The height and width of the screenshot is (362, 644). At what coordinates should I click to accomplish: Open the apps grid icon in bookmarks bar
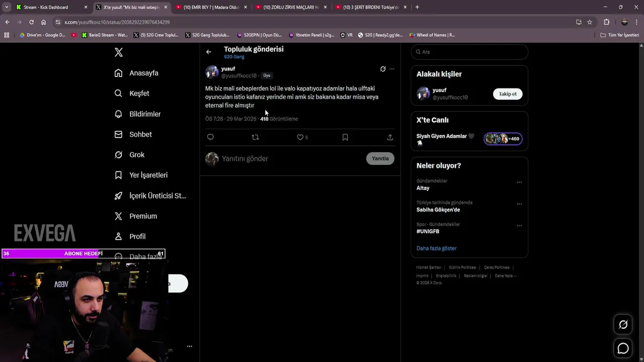(7, 35)
